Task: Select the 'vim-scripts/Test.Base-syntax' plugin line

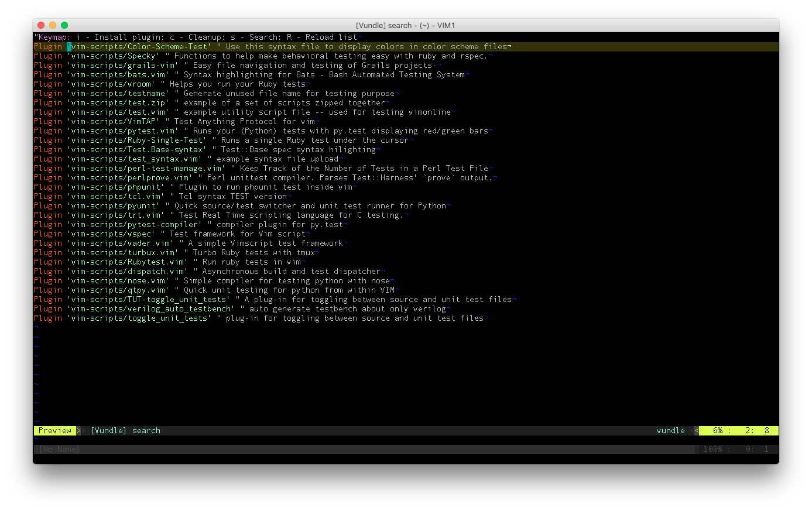Action: point(207,150)
